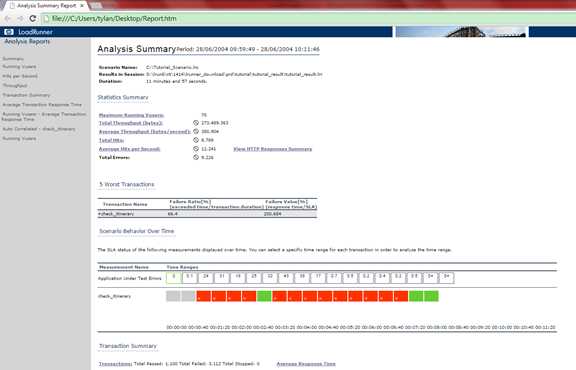Focus the address bar showing Report.htm
Image resolution: width=576 pixels, height=370 pixels.
309,18
